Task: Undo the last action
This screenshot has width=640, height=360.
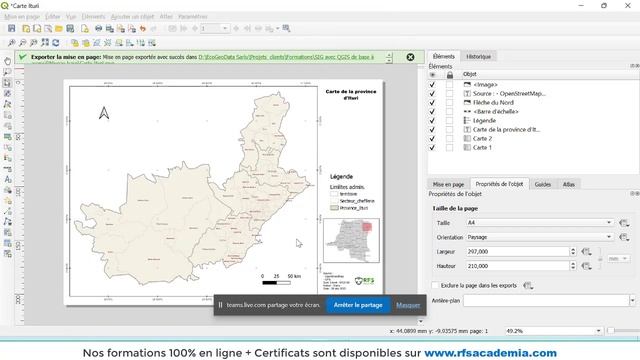Action: pyautogui.click(x=142, y=28)
